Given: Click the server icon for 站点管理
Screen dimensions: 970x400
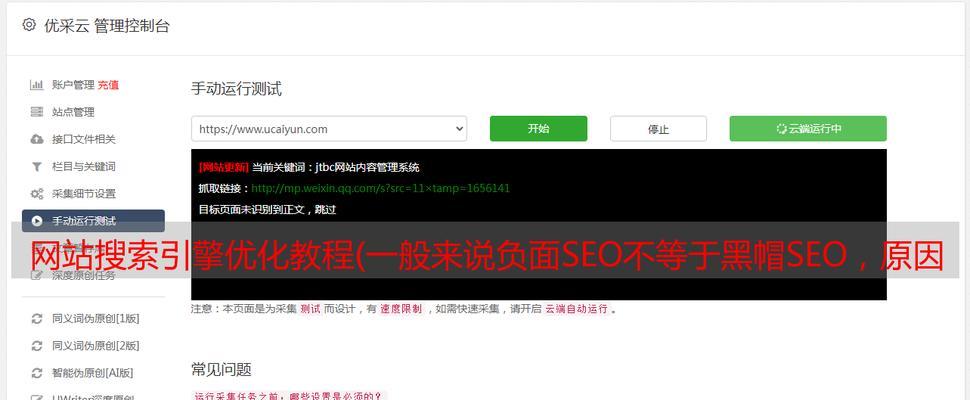Looking at the screenshot, I should [x=36, y=113].
